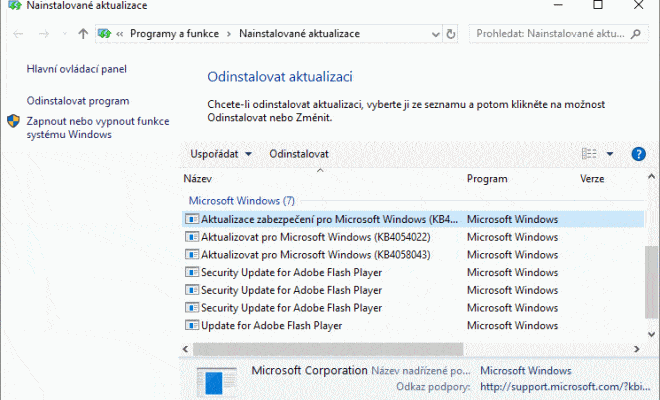This screenshot has height=400, width=660.
Task: Open Zapnout nebo vypnout funkce systému Windows
Action: tap(98, 128)
